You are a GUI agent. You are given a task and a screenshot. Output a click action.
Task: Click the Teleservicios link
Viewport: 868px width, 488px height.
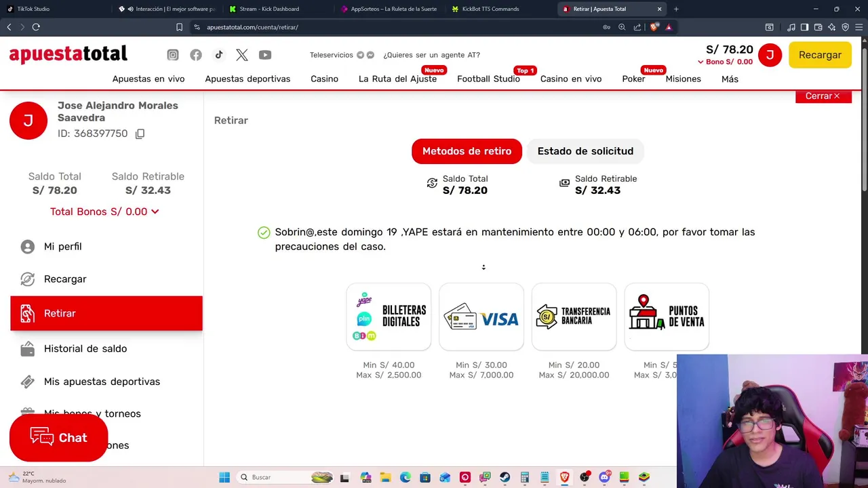(x=332, y=55)
